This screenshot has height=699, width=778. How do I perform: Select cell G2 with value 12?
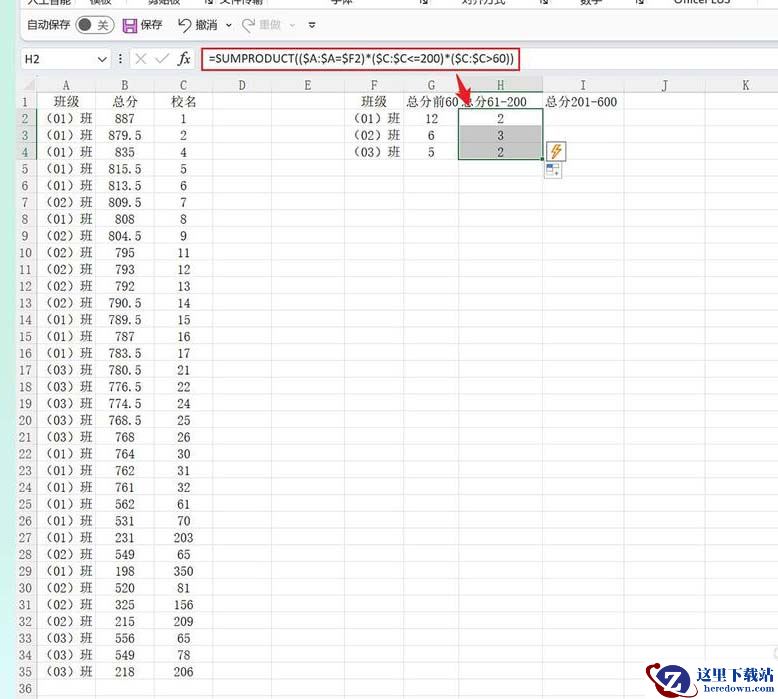[431, 119]
